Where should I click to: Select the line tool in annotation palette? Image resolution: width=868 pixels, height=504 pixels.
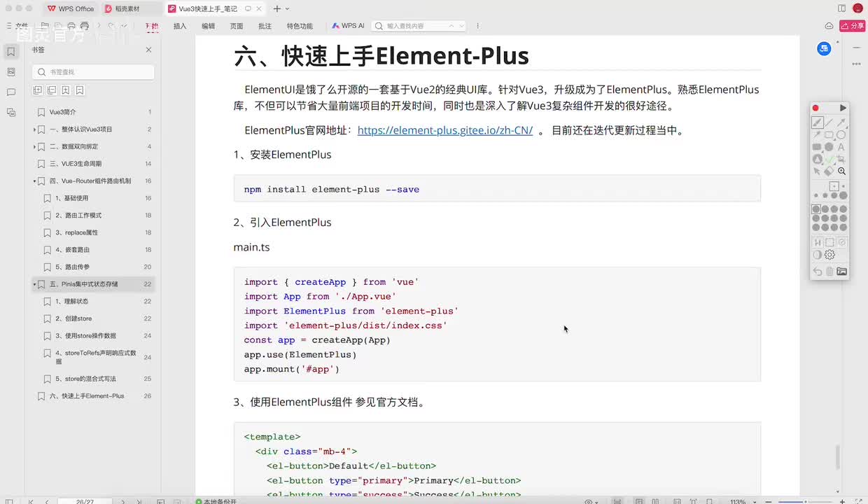tap(829, 122)
